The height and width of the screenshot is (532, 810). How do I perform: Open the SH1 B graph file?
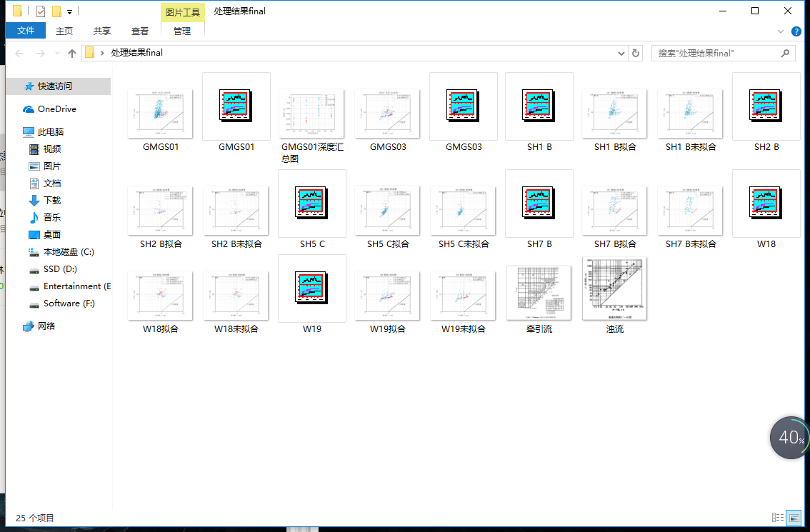tap(539, 106)
